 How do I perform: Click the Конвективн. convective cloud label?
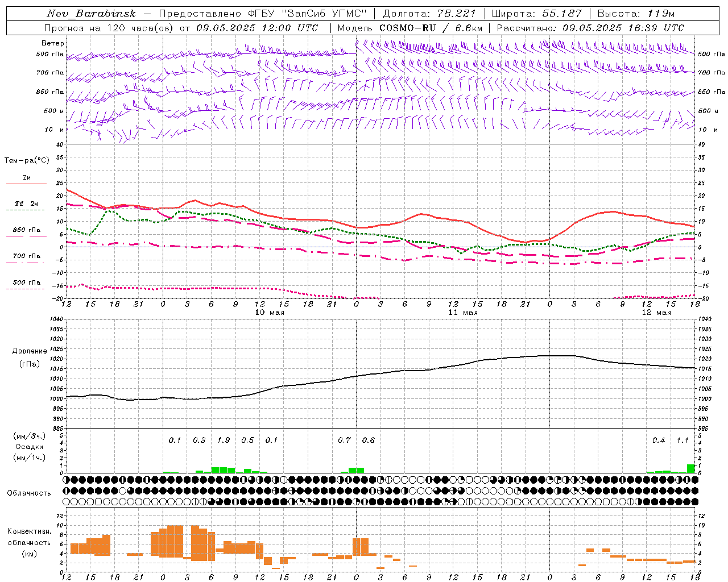coord(30,531)
